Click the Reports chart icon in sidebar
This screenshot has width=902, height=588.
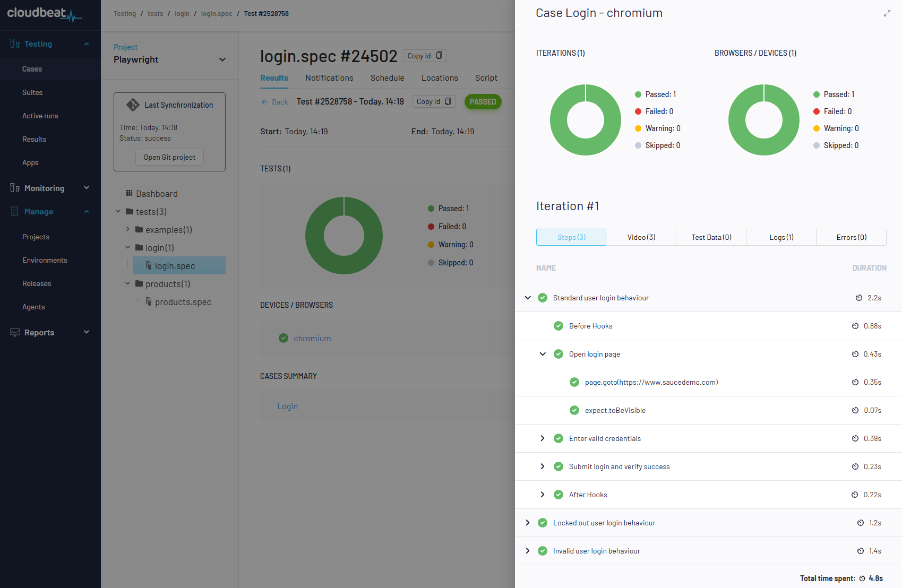pos(15,332)
